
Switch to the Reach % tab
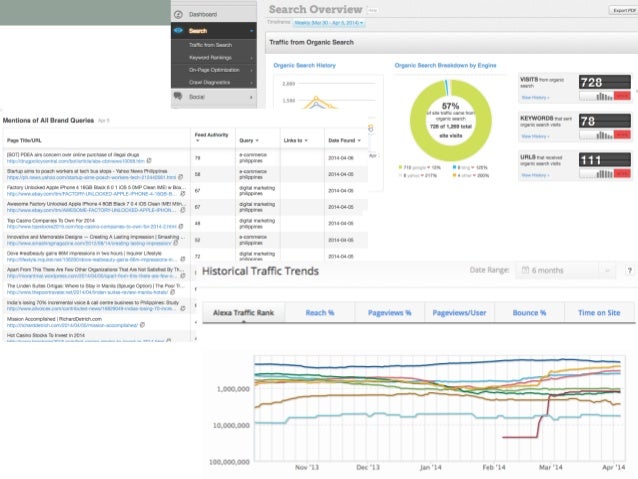click(320, 313)
